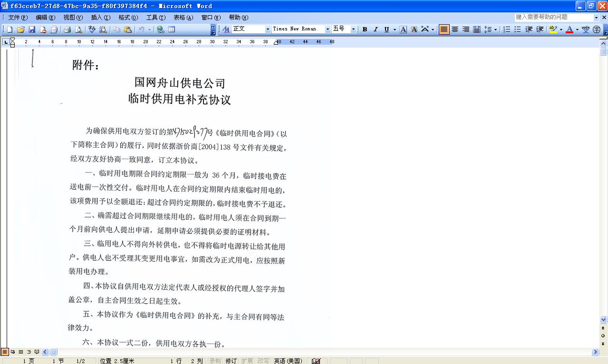Click the line spacing icon
This screenshot has width=608, height=364.
(x=488, y=29)
